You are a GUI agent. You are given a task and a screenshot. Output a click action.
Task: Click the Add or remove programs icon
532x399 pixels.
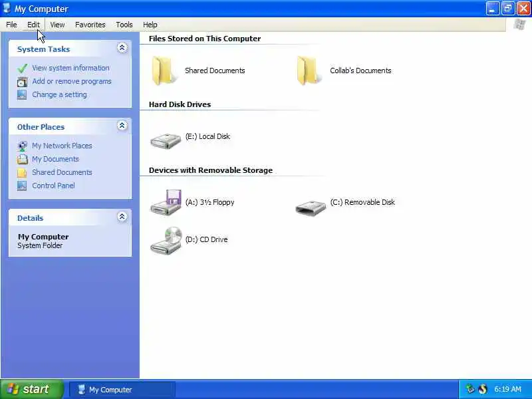click(x=22, y=82)
